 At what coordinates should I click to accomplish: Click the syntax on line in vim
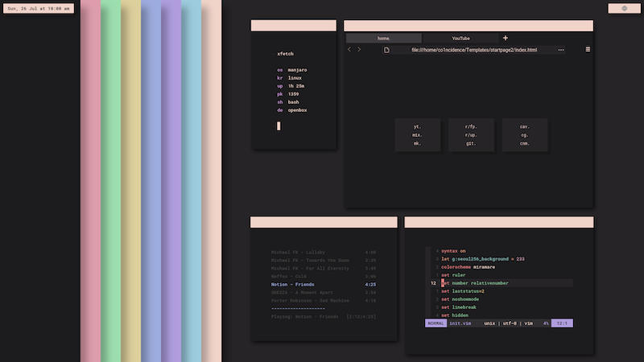[x=453, y=251]
